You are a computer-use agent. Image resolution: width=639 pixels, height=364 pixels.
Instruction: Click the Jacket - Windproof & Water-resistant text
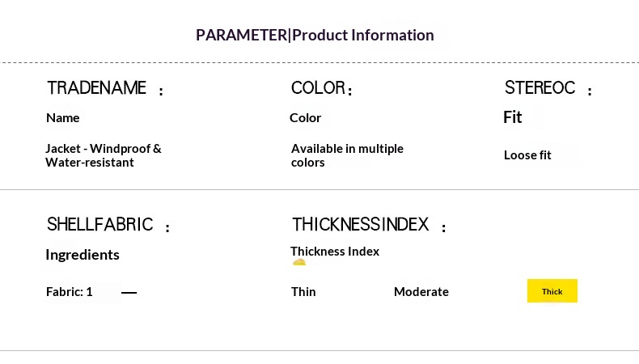[103, 155]
